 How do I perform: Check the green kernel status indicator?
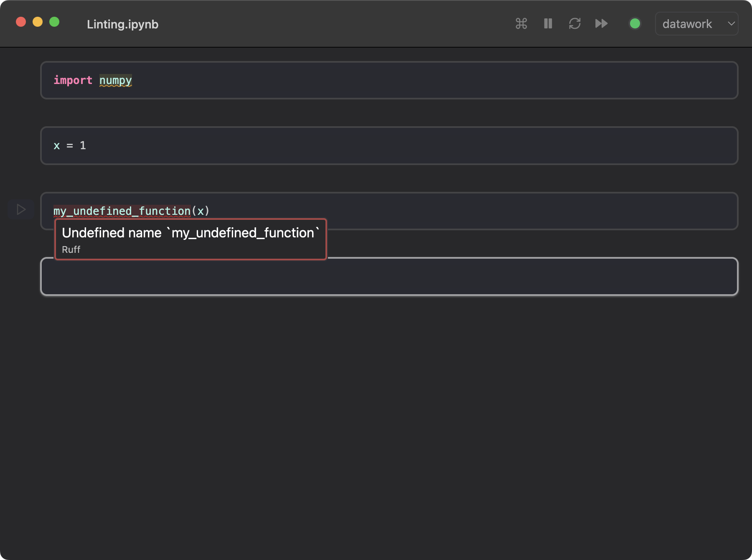click(x=635, y=23)
